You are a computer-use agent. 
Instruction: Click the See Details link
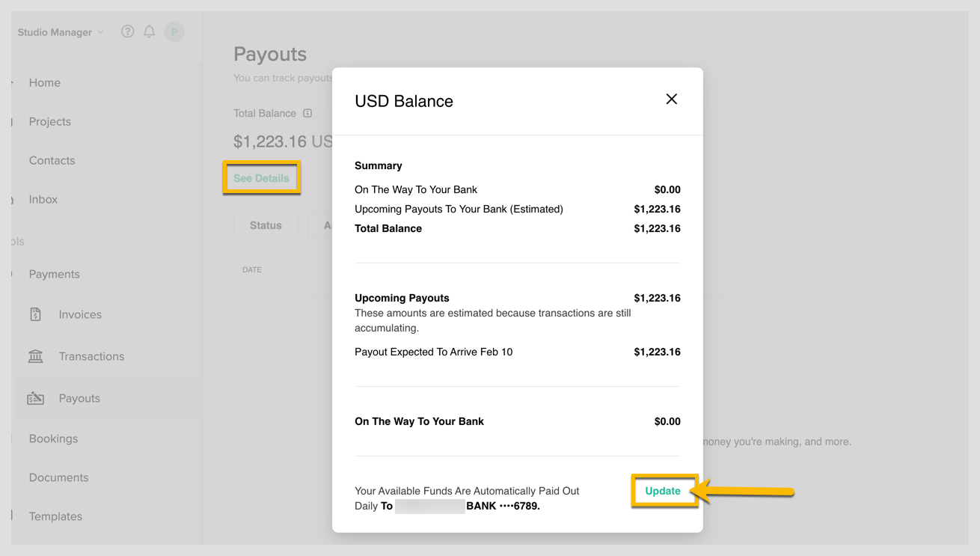[261, 178]
